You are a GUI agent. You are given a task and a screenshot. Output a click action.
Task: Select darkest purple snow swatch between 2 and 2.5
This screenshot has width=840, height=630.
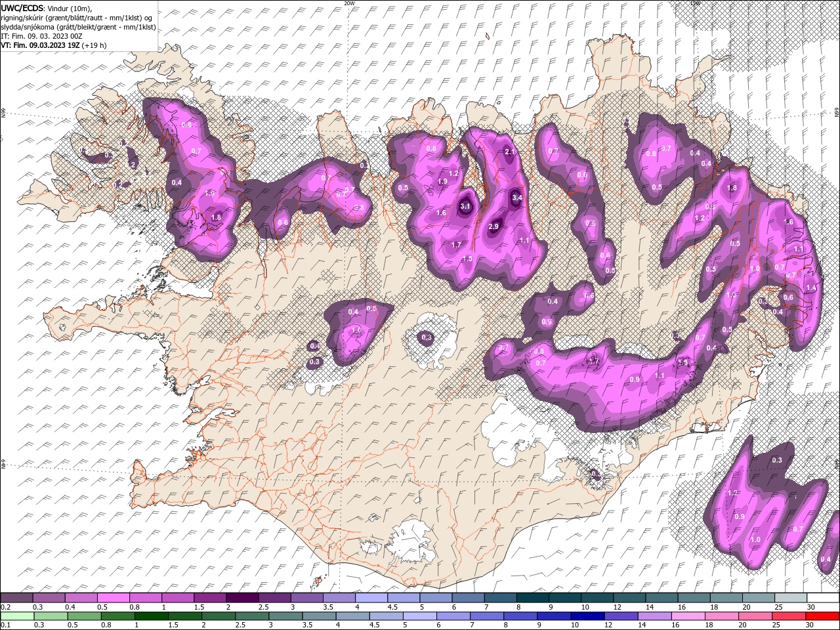click(242, 598)
